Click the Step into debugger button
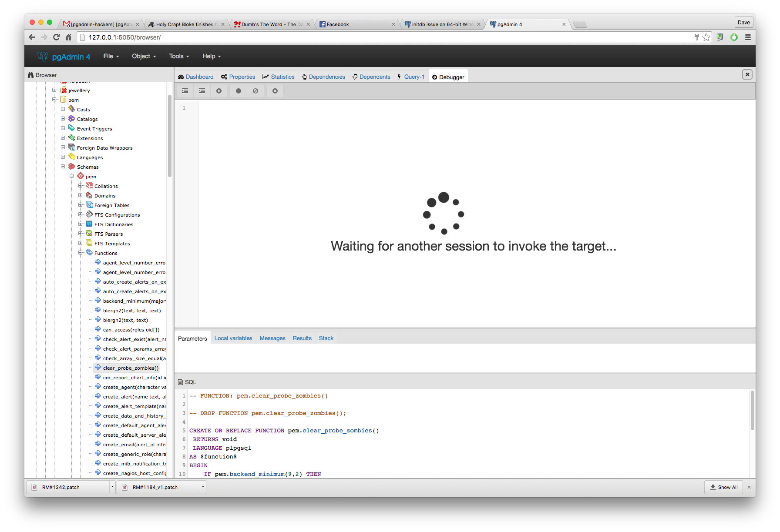 pos(185,91)
